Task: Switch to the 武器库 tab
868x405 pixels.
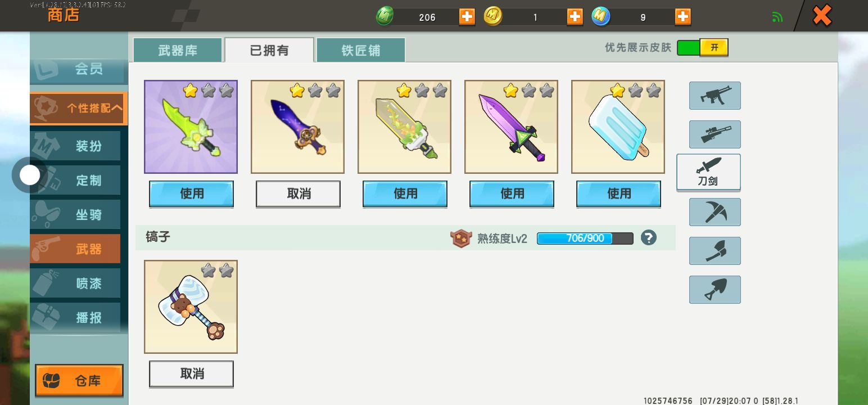Action: click(178, 50)
